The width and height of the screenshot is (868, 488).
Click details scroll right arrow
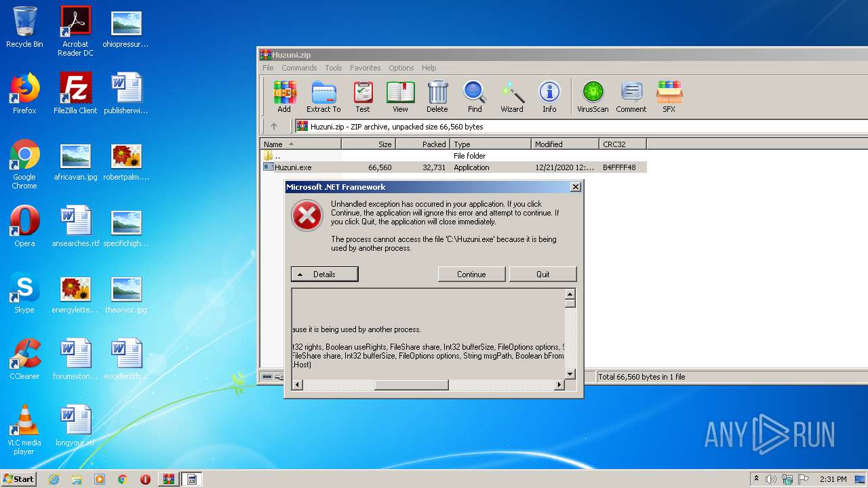559,385
